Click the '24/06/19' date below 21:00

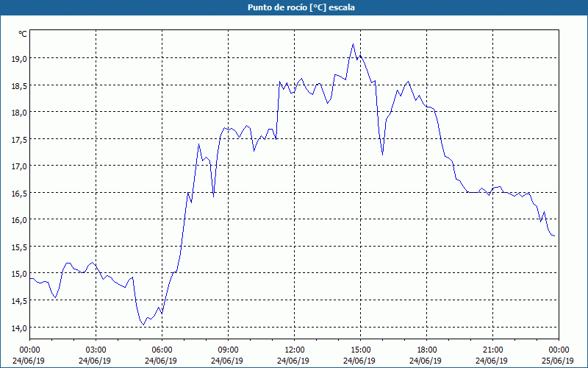492,361
